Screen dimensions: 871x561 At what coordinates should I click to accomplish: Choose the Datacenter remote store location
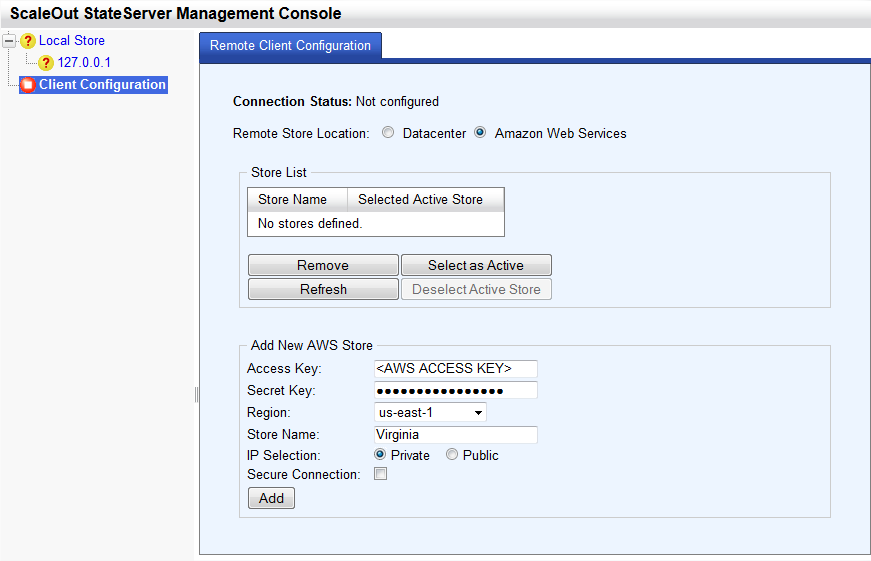pos(388,133)
